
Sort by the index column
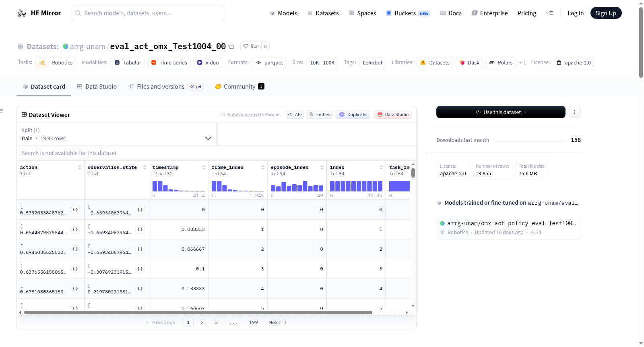coord(381,167)
